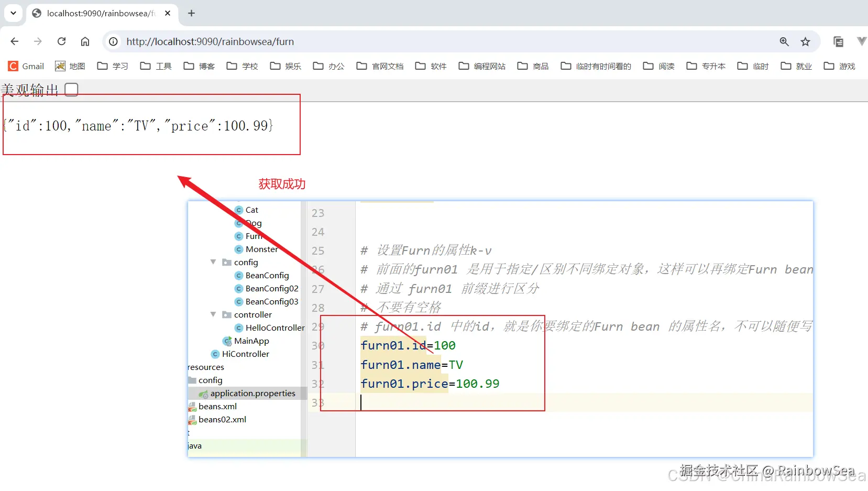
Task: Click the browser forward arrow
Action: tap(38, 41)
